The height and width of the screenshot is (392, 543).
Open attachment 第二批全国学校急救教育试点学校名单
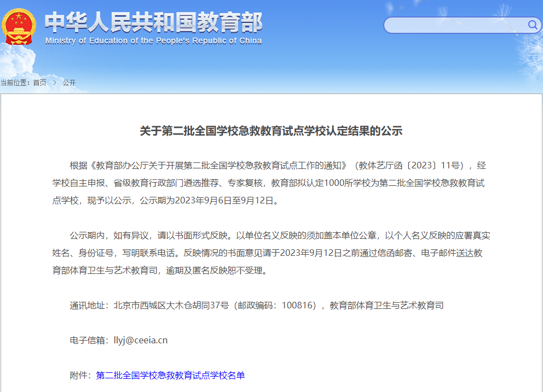(170, 375)
